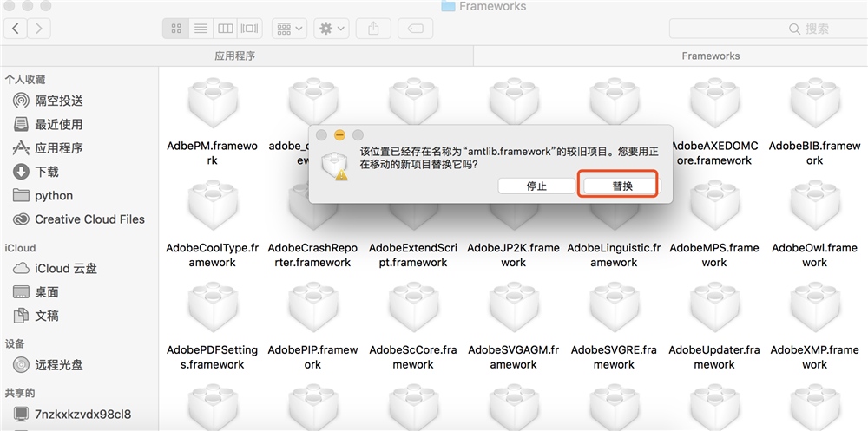
Task: Open 桌面 in the sidebar
Action: click(36, 292)
